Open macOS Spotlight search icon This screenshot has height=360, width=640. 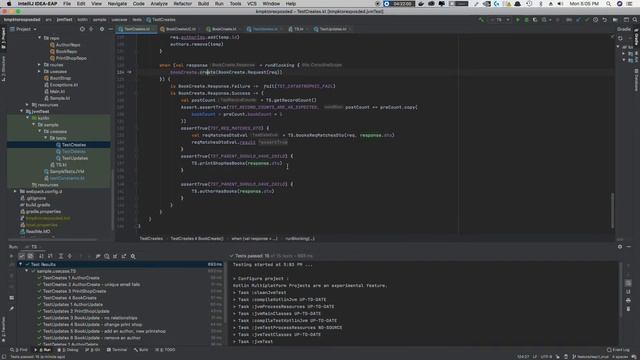tap(609, 3)
